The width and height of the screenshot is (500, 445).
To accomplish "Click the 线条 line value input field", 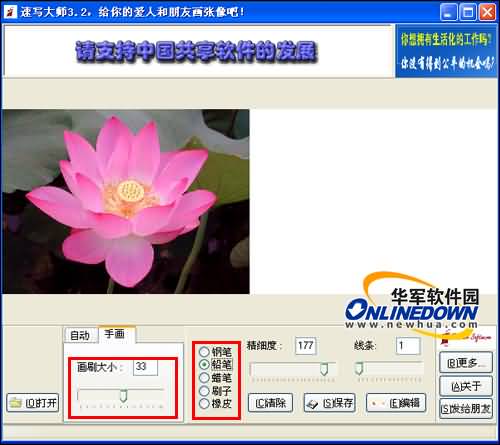I will coord(408,346).
